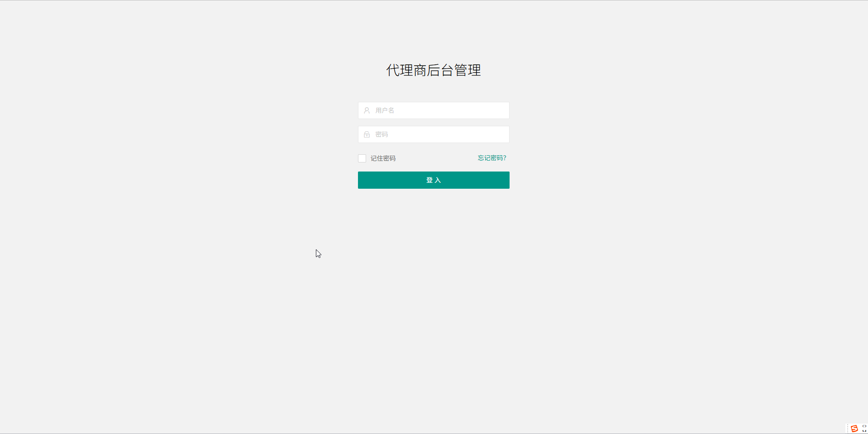Click the 登入 text on login button

(x=433, y=180)
